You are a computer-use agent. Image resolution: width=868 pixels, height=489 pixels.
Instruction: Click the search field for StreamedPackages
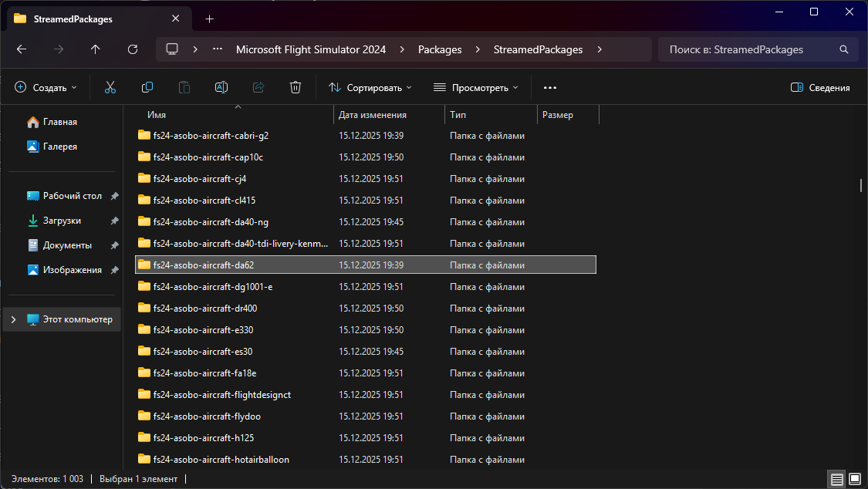point(748,49)
